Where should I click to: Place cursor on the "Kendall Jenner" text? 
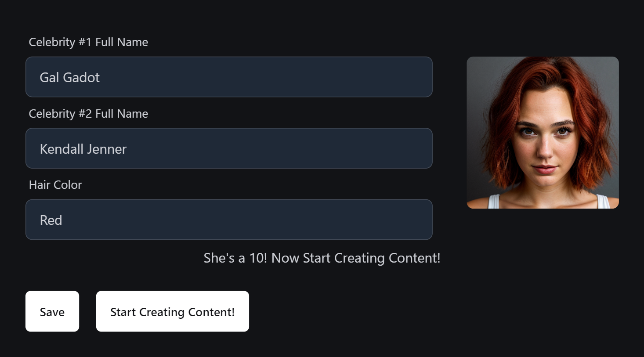(x=83, y=149)
